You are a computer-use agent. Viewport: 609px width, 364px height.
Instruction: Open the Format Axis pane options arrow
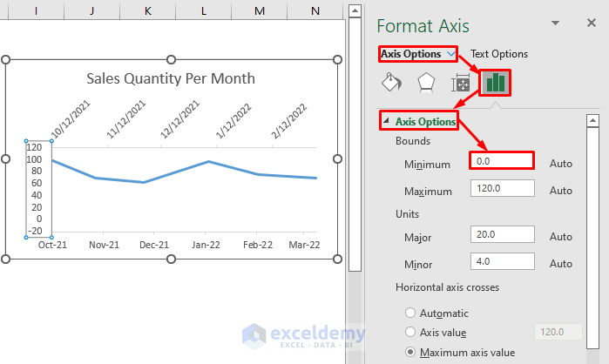555,23
